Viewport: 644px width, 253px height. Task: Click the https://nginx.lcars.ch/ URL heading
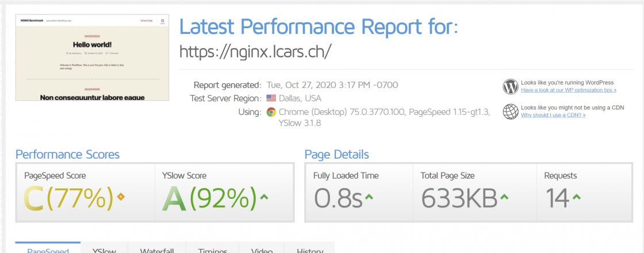[x=255, y=51]
